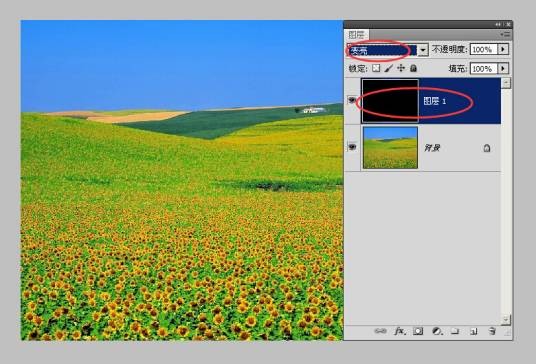536x364 pixels.
Task: Lock position move icon
Action: 401,68
